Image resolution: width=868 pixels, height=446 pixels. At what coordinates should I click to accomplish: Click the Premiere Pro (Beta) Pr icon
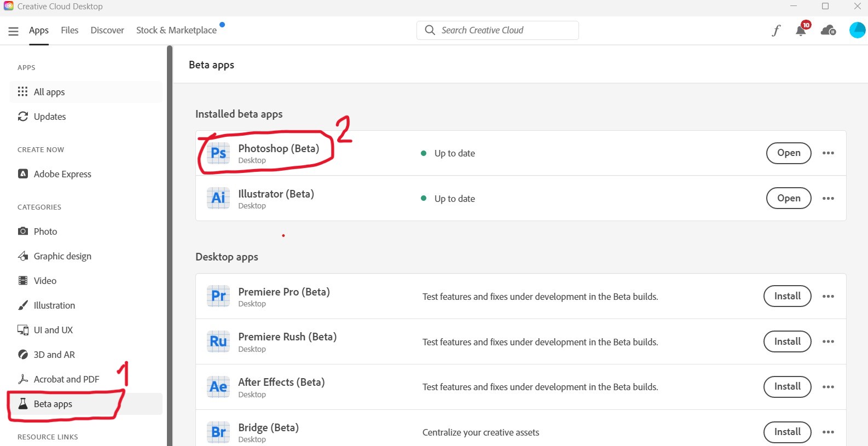(218, 296)
